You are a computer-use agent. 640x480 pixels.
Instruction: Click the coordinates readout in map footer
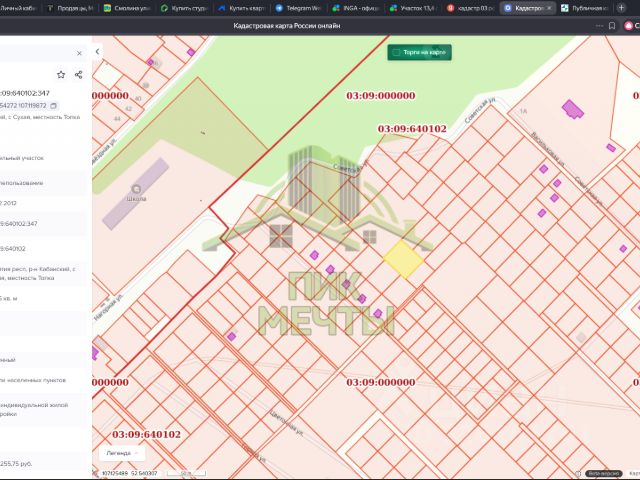(129, 473)
